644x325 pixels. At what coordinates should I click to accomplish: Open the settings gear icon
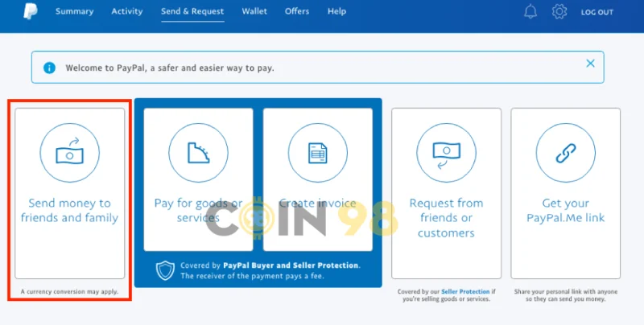pos(559,12)
